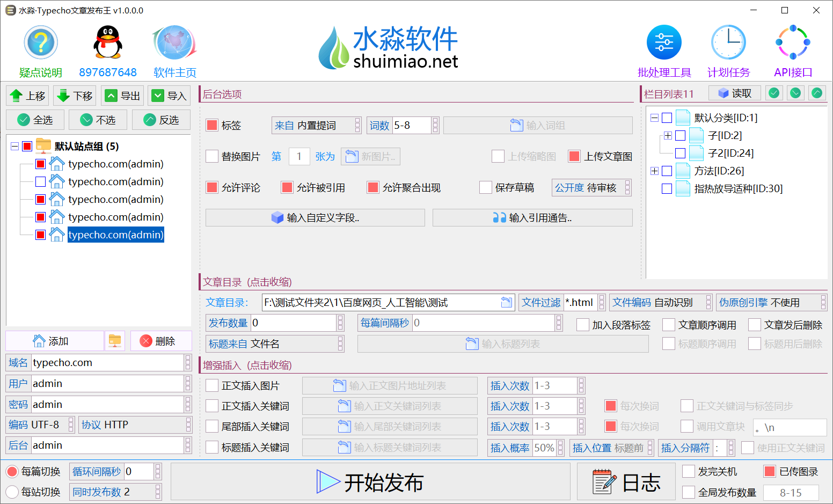This screenshot has height=504, width=833.
Task: Click first green check icon in 栏目列表 header
Action: (x=774, y=93)
